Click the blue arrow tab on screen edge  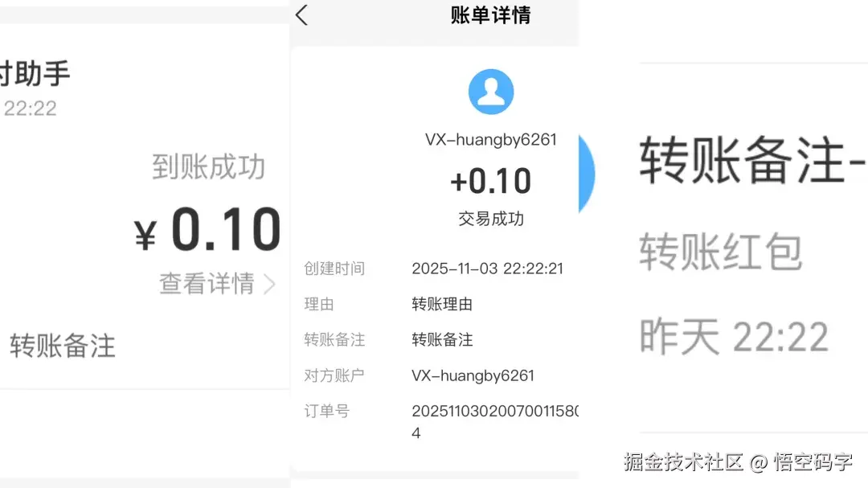coord(586,174)
